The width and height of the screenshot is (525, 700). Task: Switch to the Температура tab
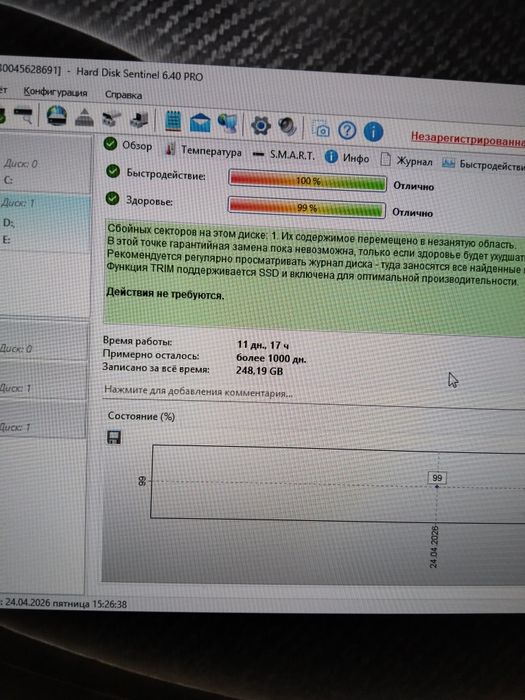[x=204, y=150]
